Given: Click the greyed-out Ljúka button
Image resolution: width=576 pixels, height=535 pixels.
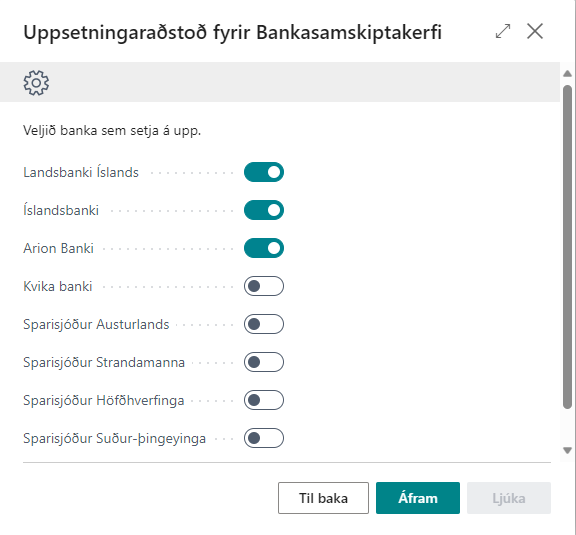Looking at the screenshot, I should [509, 498].
